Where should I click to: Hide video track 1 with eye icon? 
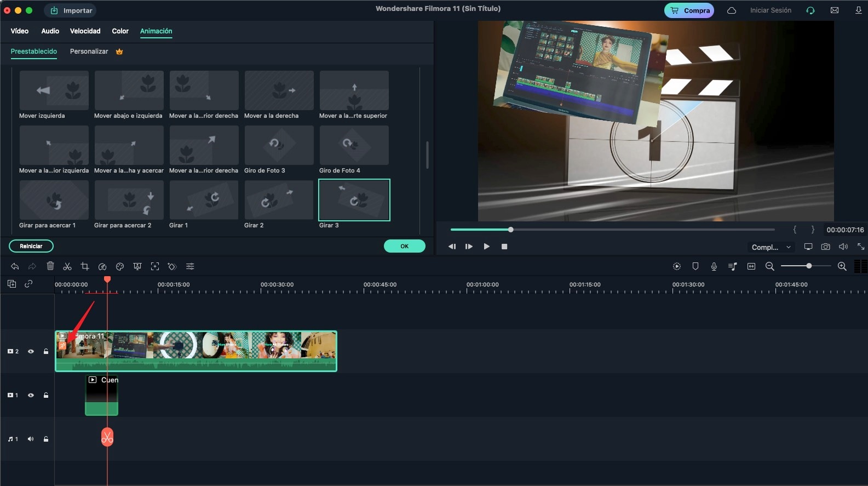click(31, 395)
